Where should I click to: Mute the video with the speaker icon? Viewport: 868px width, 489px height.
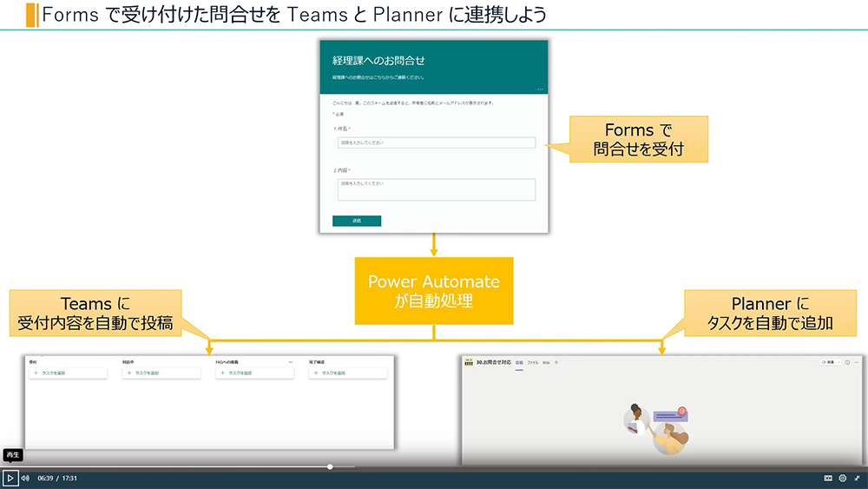click(x=25, y=478)
